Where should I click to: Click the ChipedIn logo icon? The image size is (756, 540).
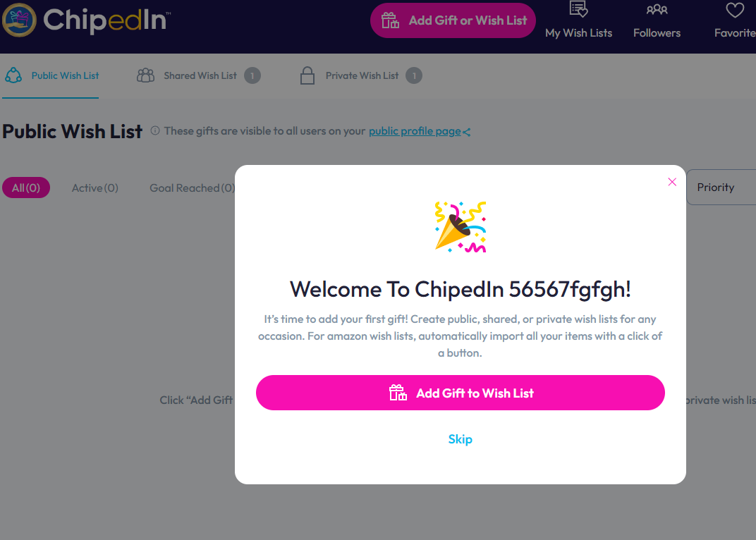[x=19, y=20]
